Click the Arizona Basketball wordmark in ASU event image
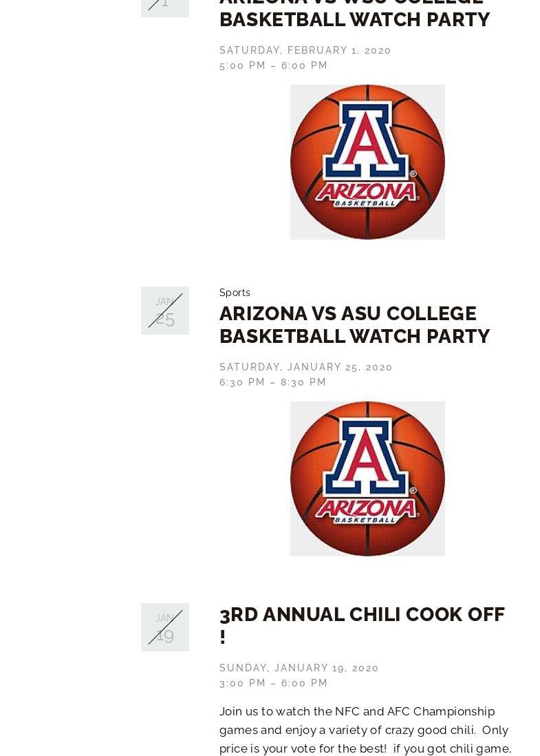The image size is (540, 756). click(x=366, y=511)
